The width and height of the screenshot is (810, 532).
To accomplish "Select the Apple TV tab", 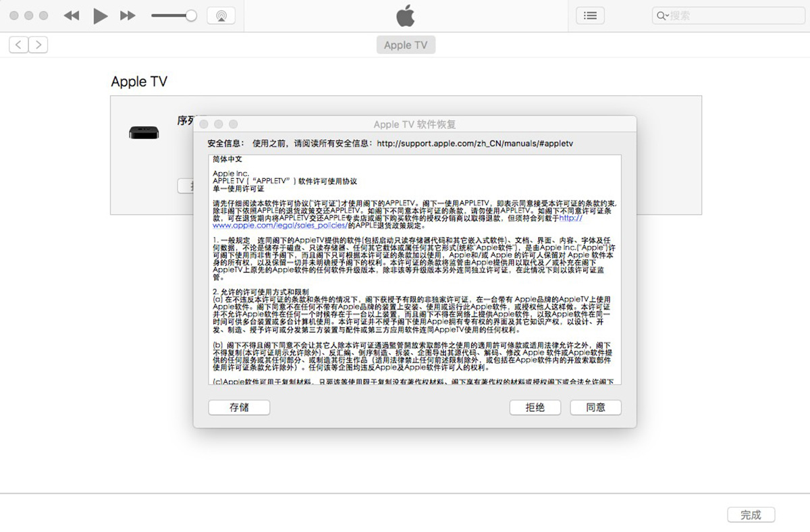I will 406,45.
